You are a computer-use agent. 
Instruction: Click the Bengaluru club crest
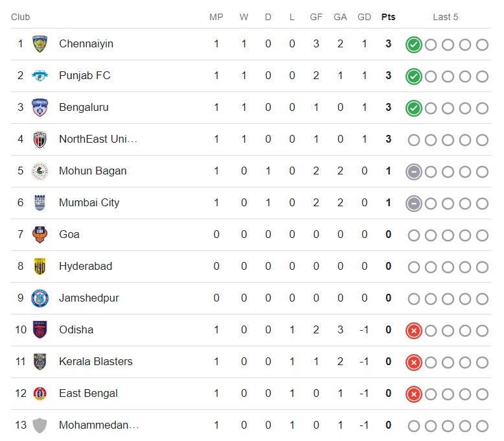pyautogui.click(x=40, y=108)
